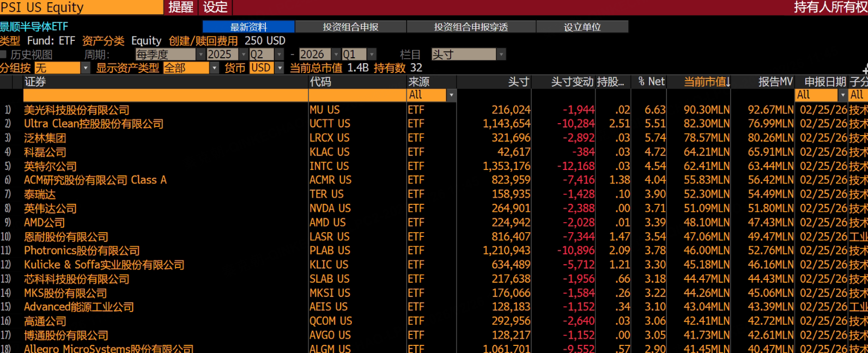Screen dimensions: 868x353
Task: Select the 英特尔公司 security
Action: pyautogui.click(x=50, y=167)
